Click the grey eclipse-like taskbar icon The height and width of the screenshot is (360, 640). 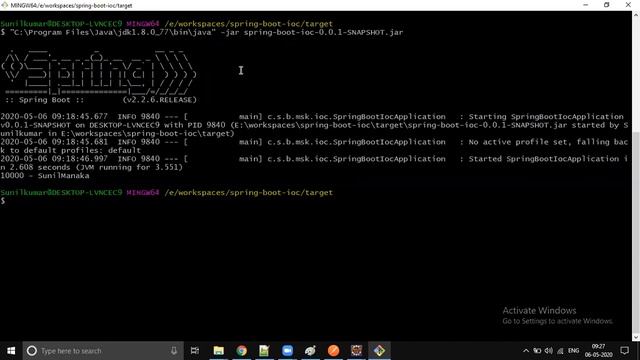(x=310, y=351)
